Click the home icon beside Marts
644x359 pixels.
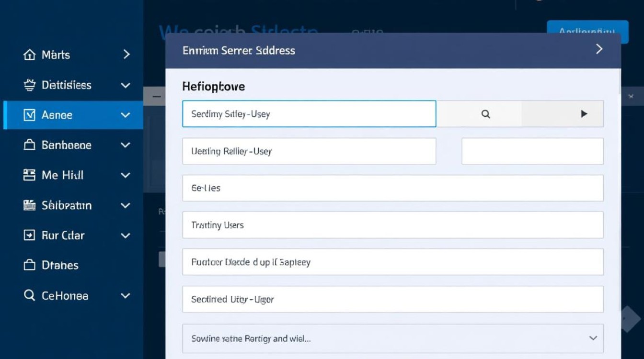[x=29, y=55]
